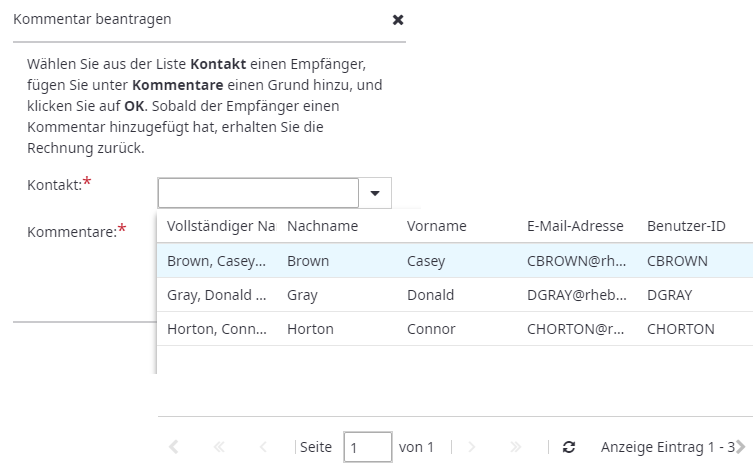Sort by the E-Mail-Adresse column header
Screen dimensions: 753x473
(x=574, y=226)
